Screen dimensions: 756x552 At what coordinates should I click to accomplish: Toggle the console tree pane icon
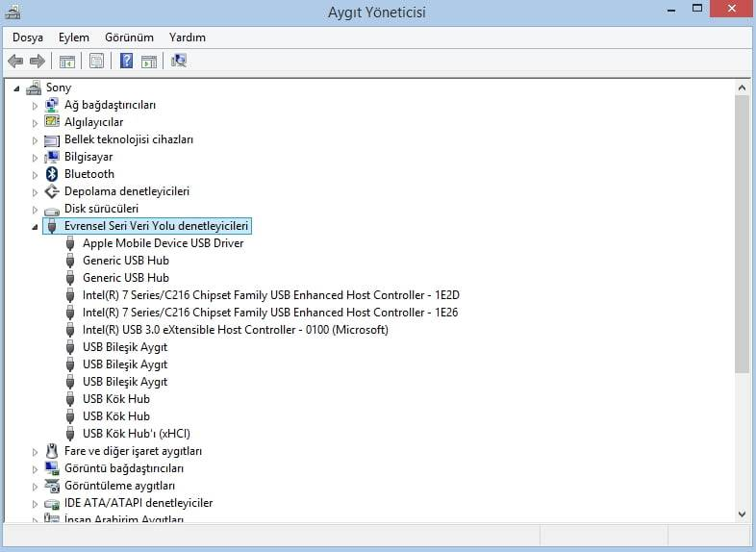click(x=67, y=62)
